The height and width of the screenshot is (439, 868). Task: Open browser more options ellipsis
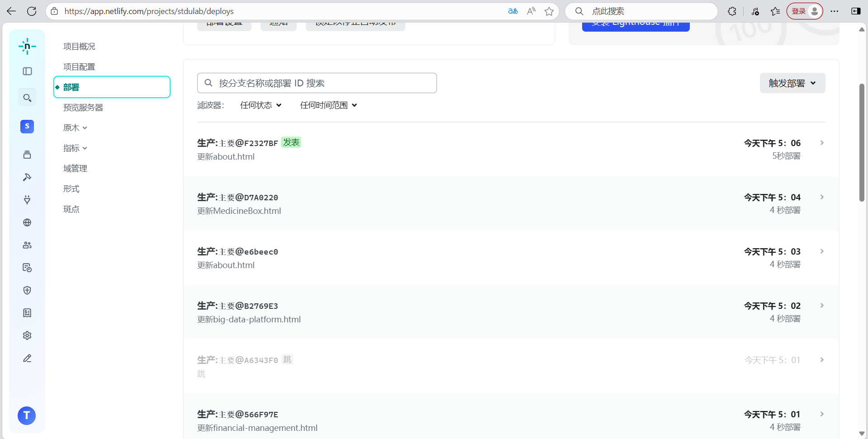pyautogui.click(x=835, y=11)
